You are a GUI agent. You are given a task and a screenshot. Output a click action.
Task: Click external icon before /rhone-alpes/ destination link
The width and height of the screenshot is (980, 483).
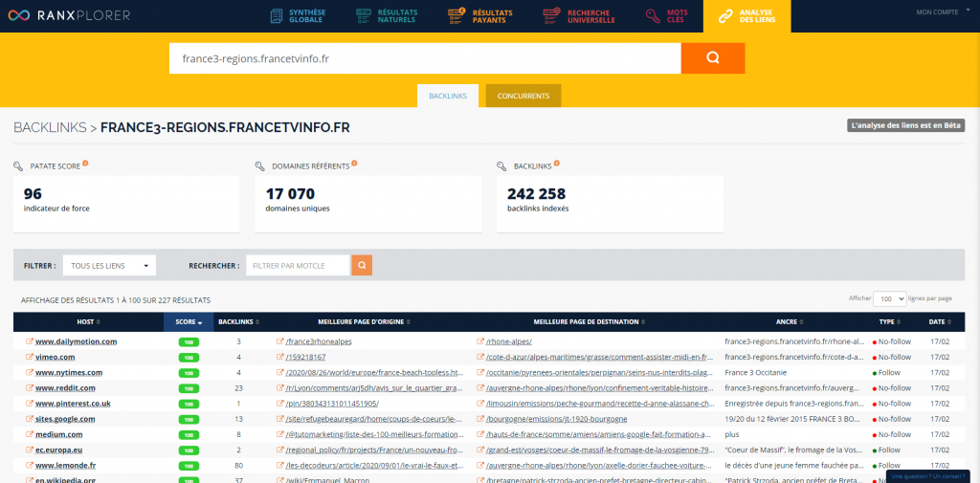click(480, 341)
